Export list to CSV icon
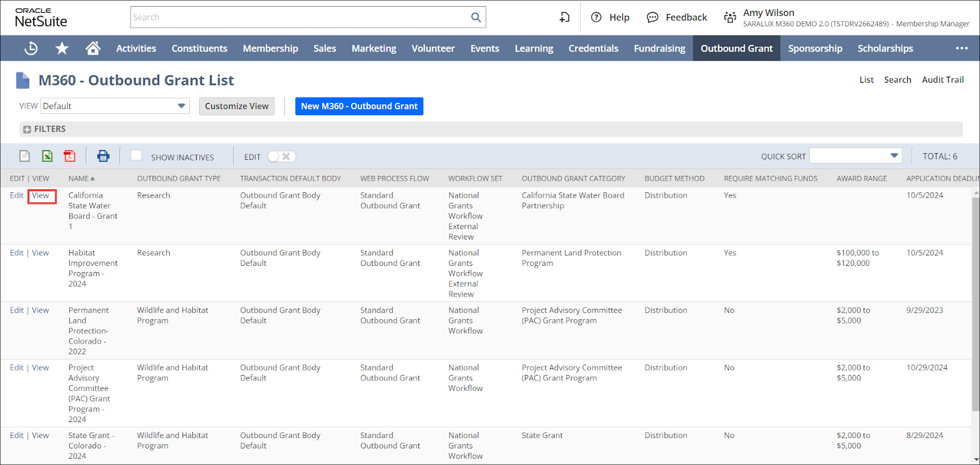 tap(24, 156)
